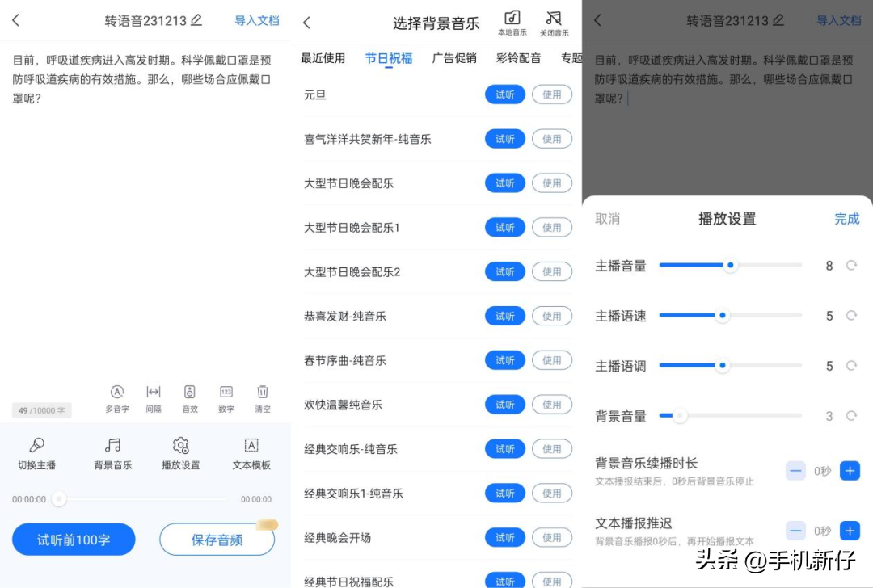Tap the 多音字 polyphone icon
The image size is (873, 588).
click(x=117, y=393)
